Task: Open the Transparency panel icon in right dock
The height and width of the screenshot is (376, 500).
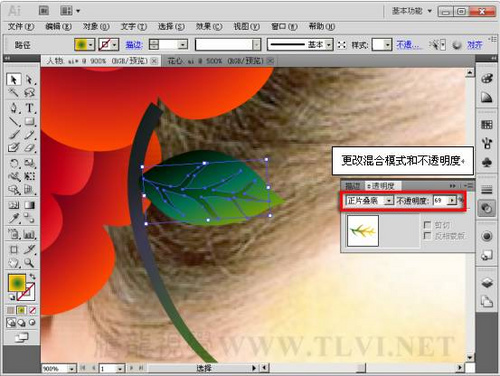Action: coord(487,209)
